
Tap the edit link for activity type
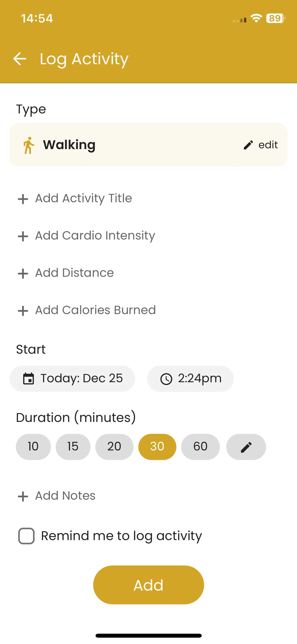pos(268,145)
